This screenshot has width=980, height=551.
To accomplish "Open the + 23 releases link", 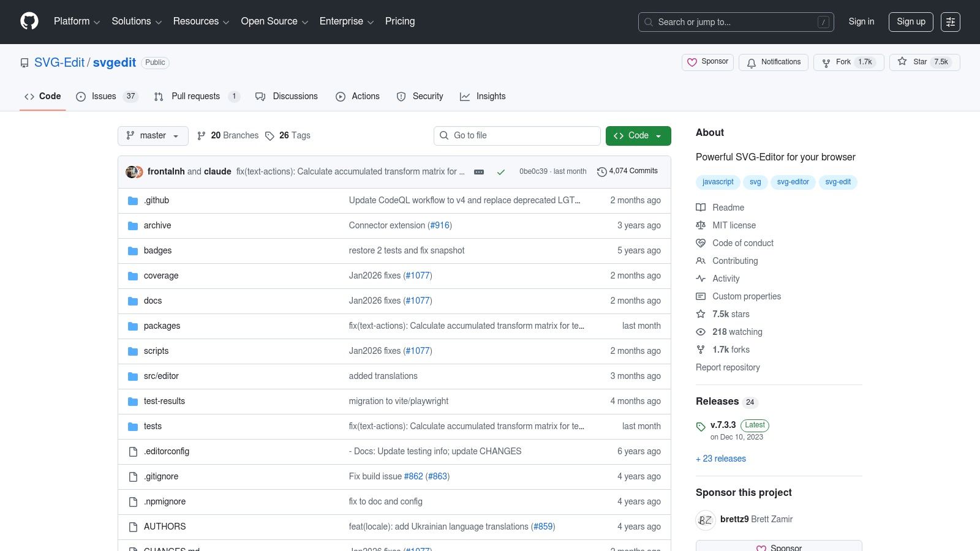I will click(x=721, y=459).
